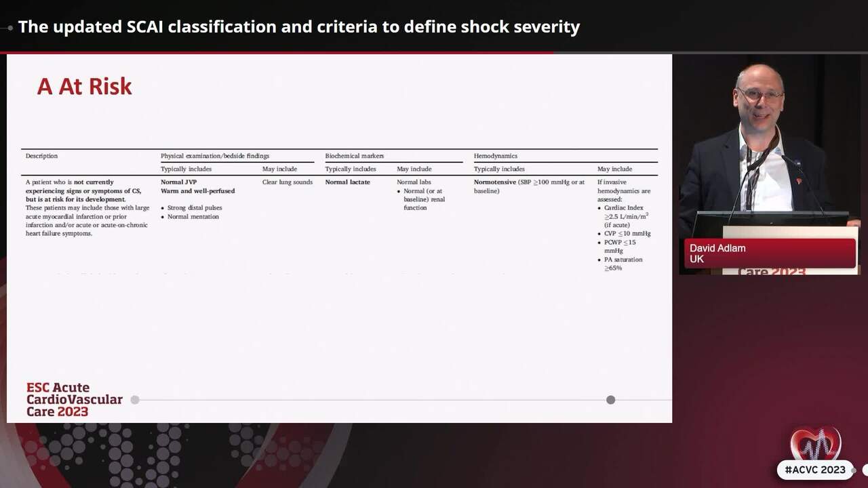Click the session title 'The updated SCAI classification…'
The image size is (868, 488).
(x=299, y=27)
